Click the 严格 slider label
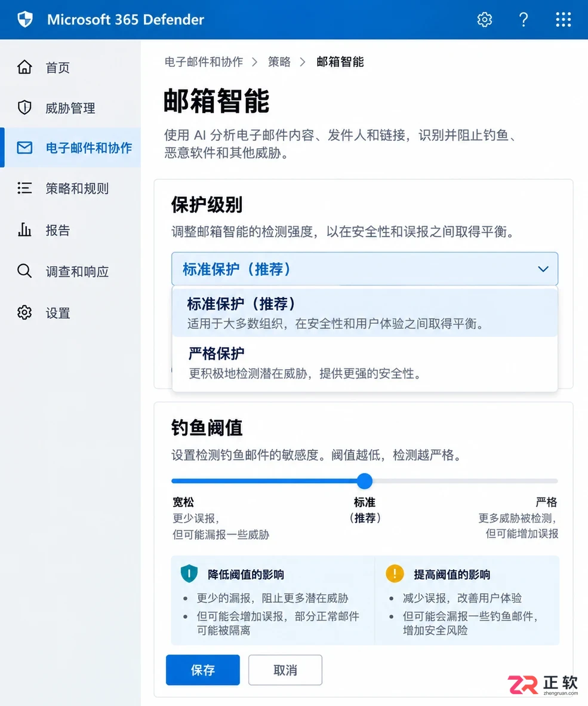588x706 pixels. pos(546,502)
